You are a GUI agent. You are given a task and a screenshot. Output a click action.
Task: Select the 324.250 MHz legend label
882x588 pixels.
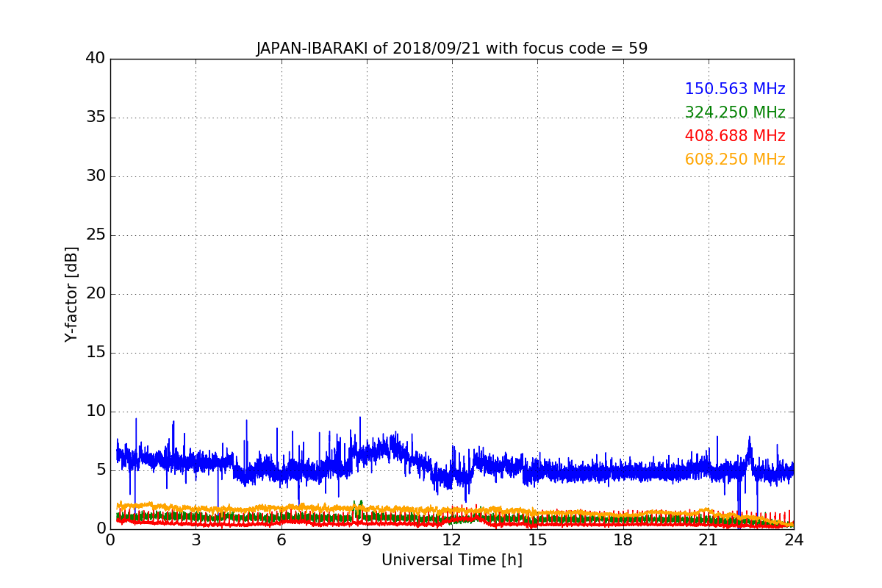[x=735, y=112]
